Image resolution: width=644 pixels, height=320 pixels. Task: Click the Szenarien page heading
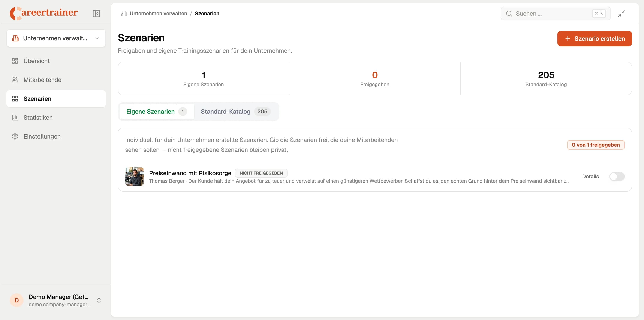tap(141, 38)
